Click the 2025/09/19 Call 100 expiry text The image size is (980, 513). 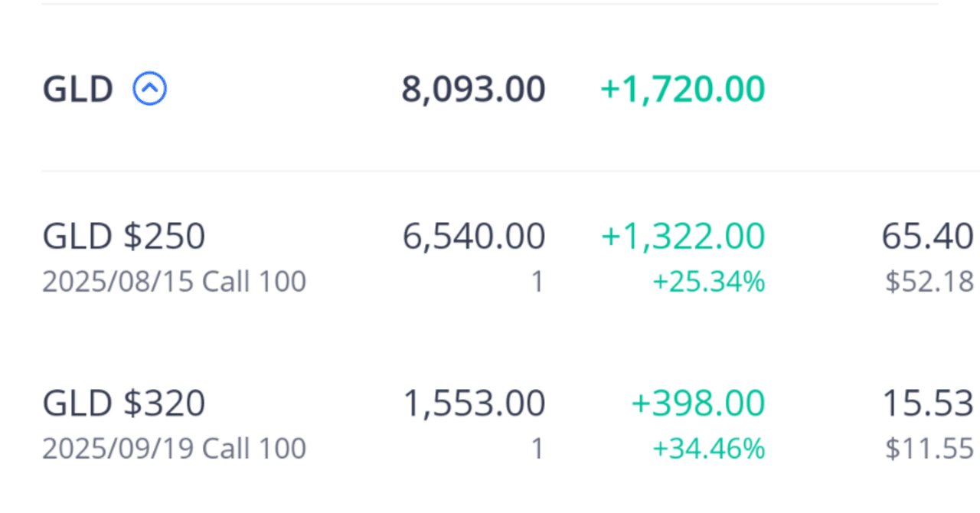click(x=174, y=449)
